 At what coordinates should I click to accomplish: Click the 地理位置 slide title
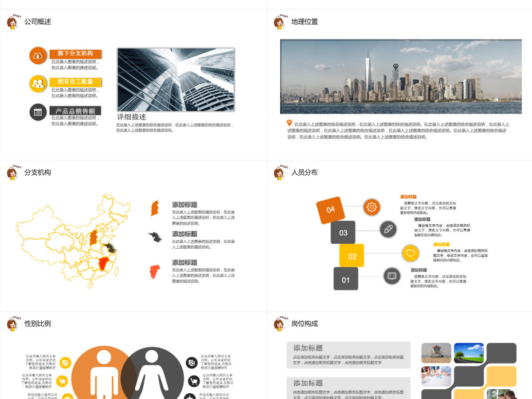(305, 22)
